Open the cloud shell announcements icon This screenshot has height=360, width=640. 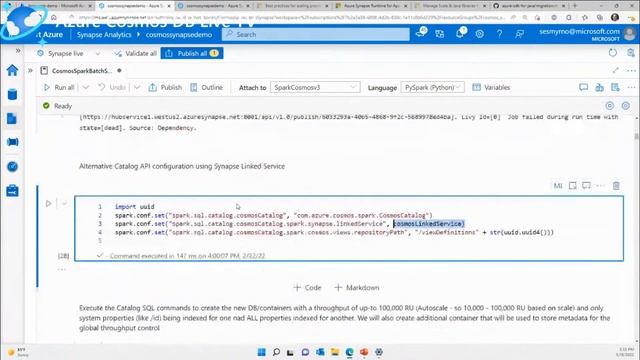coord(421,33)
